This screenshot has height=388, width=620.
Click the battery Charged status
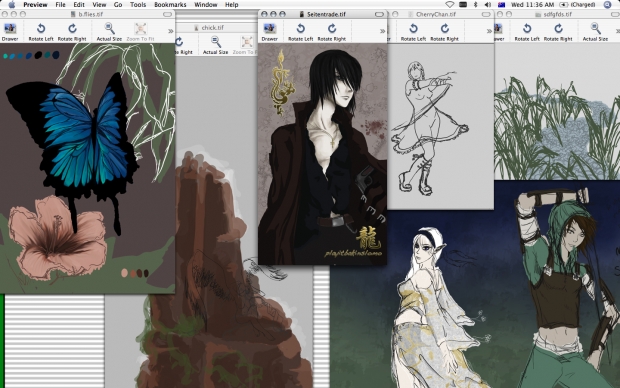578,5
